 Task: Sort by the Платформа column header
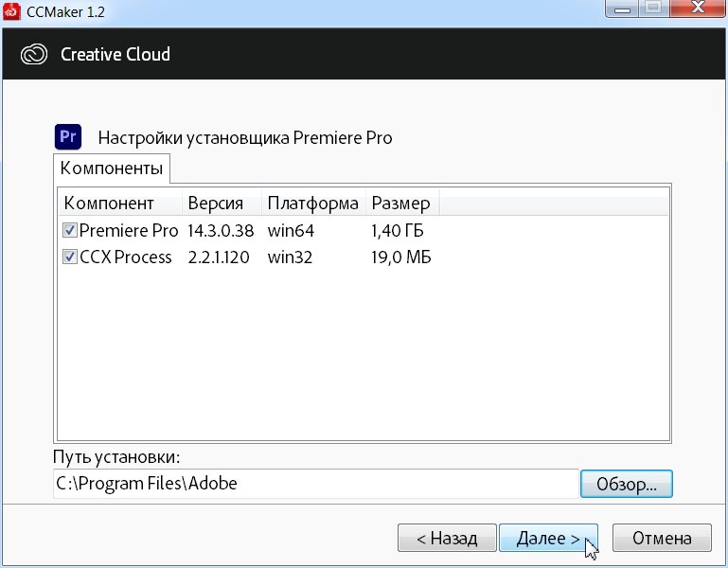312,204
